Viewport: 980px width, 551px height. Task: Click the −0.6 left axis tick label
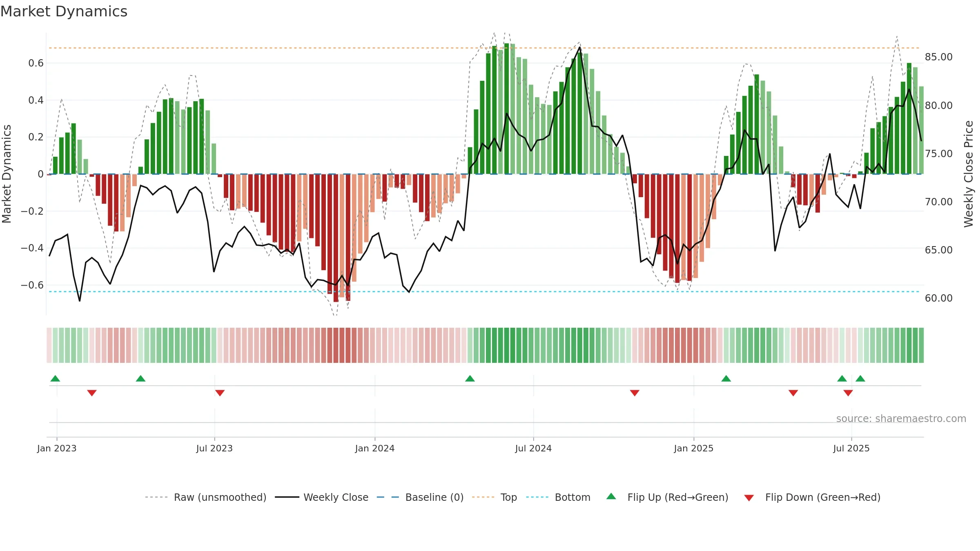(32, 285)
